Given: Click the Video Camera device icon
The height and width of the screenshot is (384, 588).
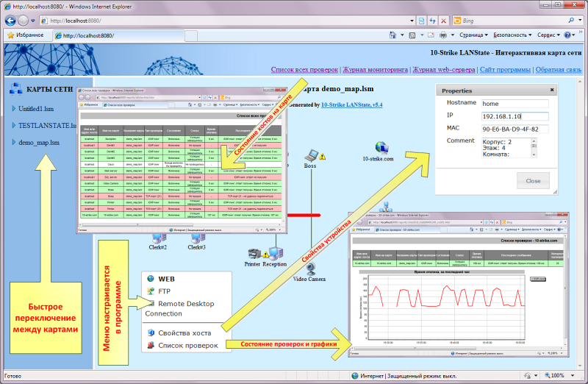Looking at the screenshot, I should tap(310, 269).
